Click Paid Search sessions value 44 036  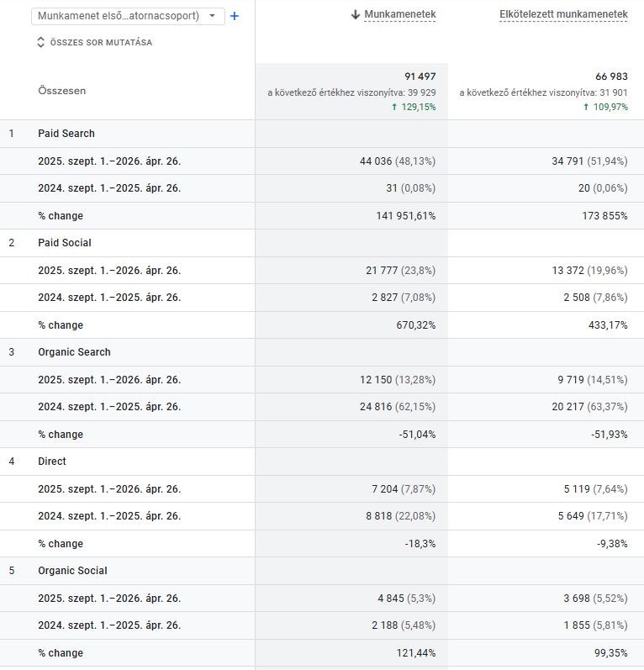378,161
